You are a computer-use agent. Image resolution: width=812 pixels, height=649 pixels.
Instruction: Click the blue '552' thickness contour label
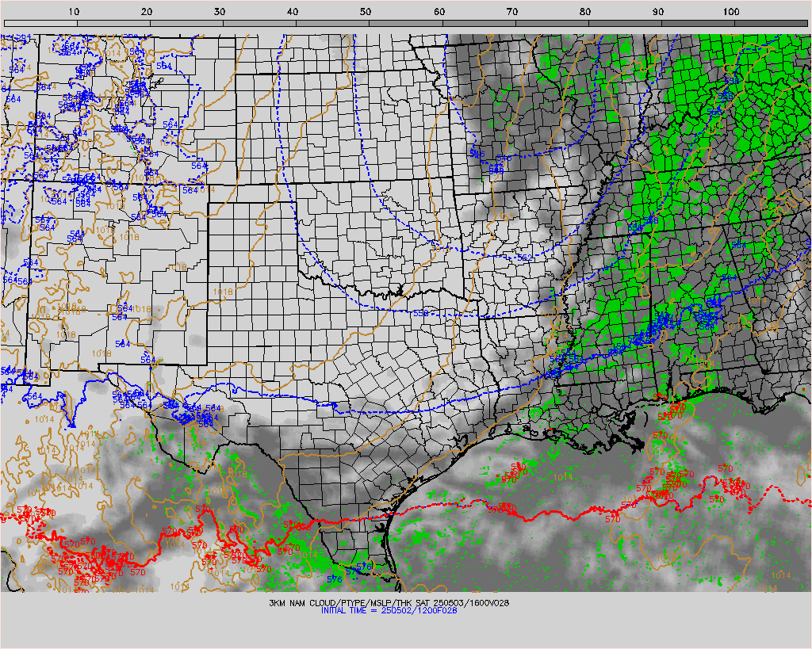pos(525,258)
